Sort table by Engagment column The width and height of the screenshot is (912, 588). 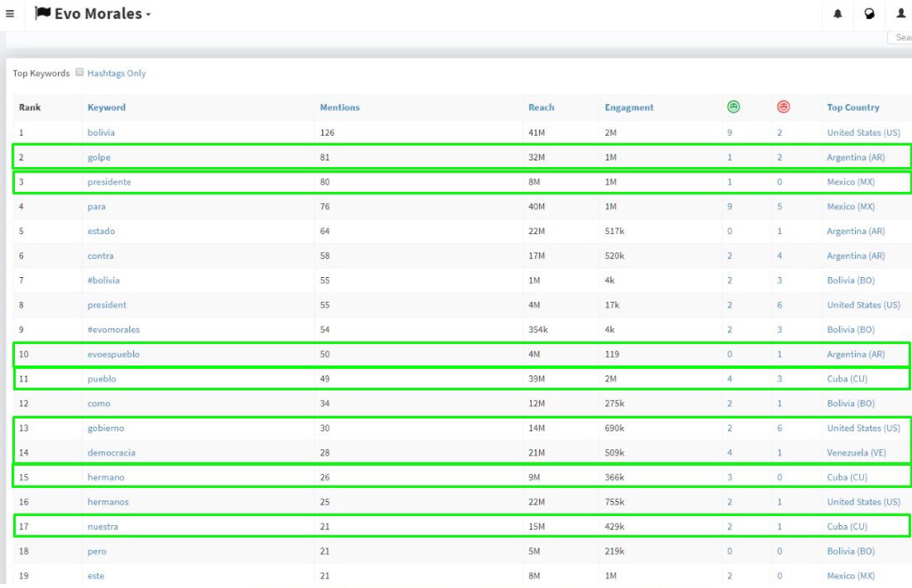pos(628,107)
